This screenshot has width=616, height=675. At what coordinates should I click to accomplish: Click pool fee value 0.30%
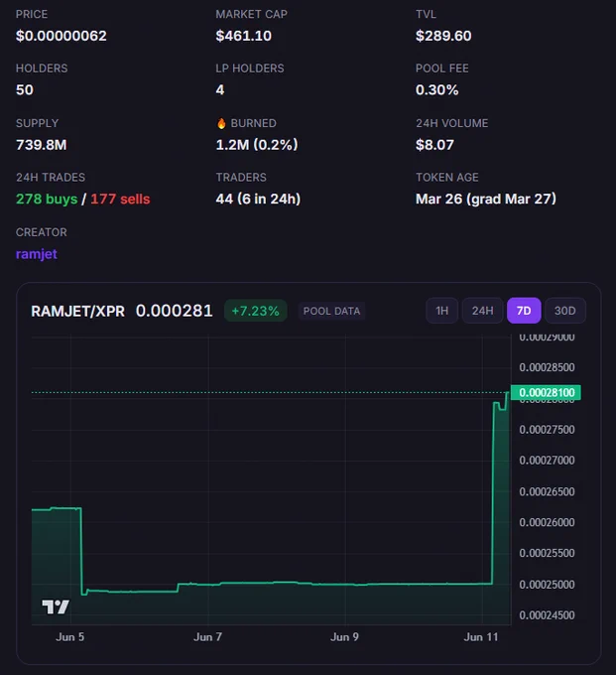[x=437, y=90]
